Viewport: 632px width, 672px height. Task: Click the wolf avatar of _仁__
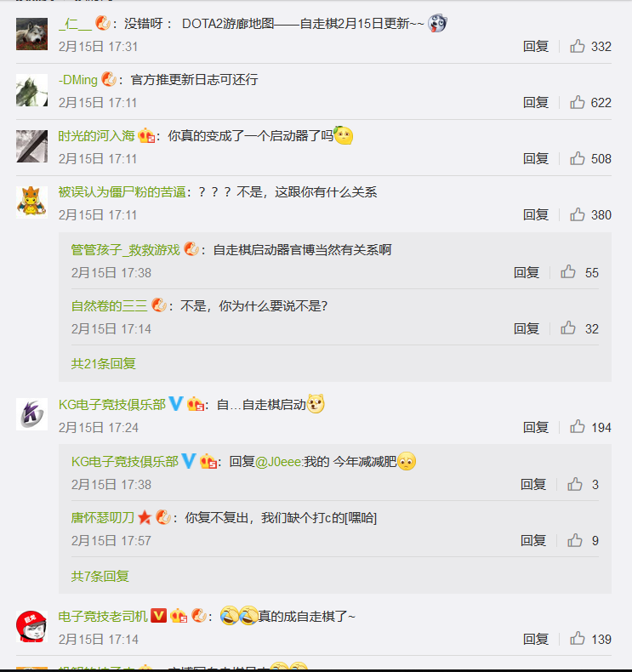[31, 34]
